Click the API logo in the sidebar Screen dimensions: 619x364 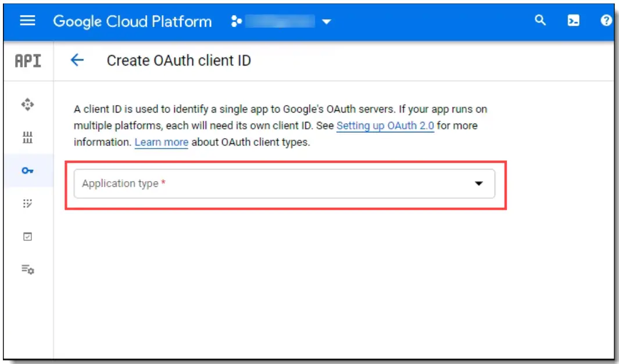[x=27, y=60]
